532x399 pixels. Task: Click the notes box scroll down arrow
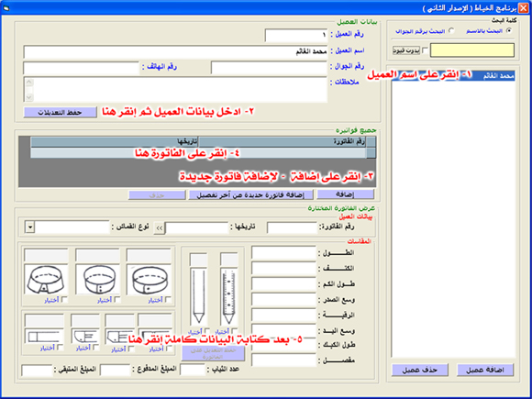29,97
